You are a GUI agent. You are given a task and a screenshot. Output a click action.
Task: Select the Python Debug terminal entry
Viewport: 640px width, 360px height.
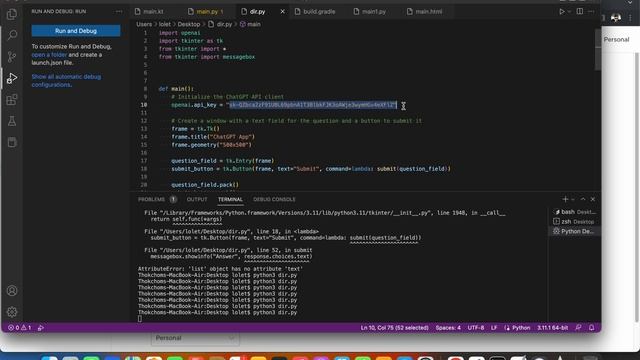pos(575,231)
